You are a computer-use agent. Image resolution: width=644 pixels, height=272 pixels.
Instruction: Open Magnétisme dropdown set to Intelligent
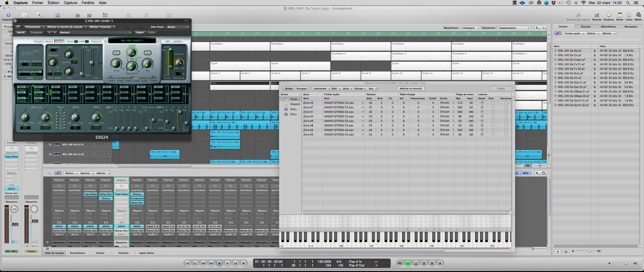[x=470, y=28]
